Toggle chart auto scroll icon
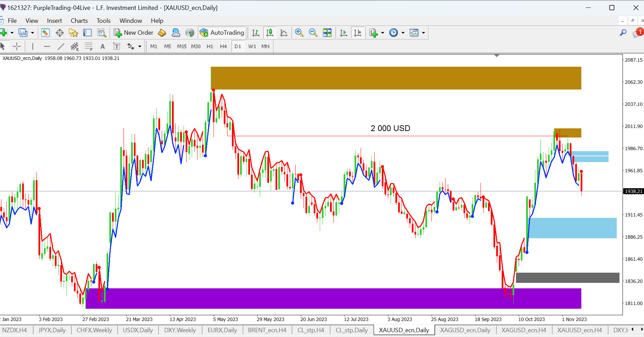 344,33
